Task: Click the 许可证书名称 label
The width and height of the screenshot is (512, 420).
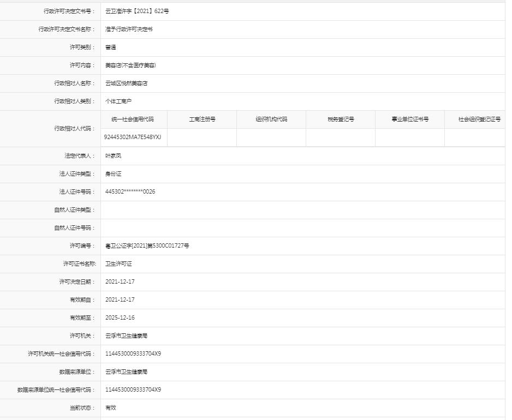Action: [x=79, y=263]
